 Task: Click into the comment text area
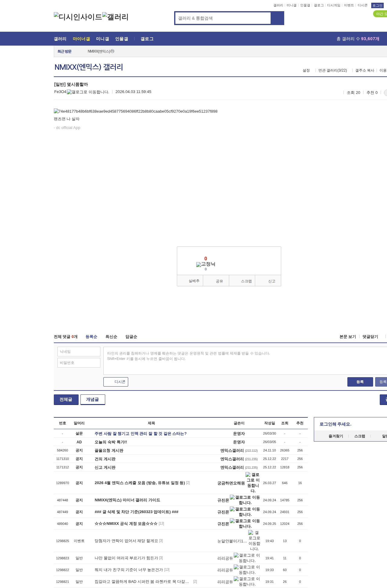pyautogui.click(x=245, y=361)
